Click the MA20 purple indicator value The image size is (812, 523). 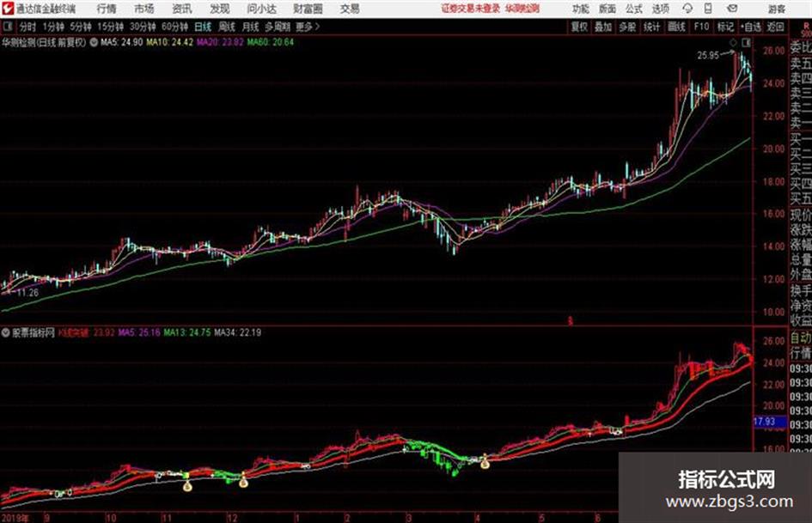point(220,42)
